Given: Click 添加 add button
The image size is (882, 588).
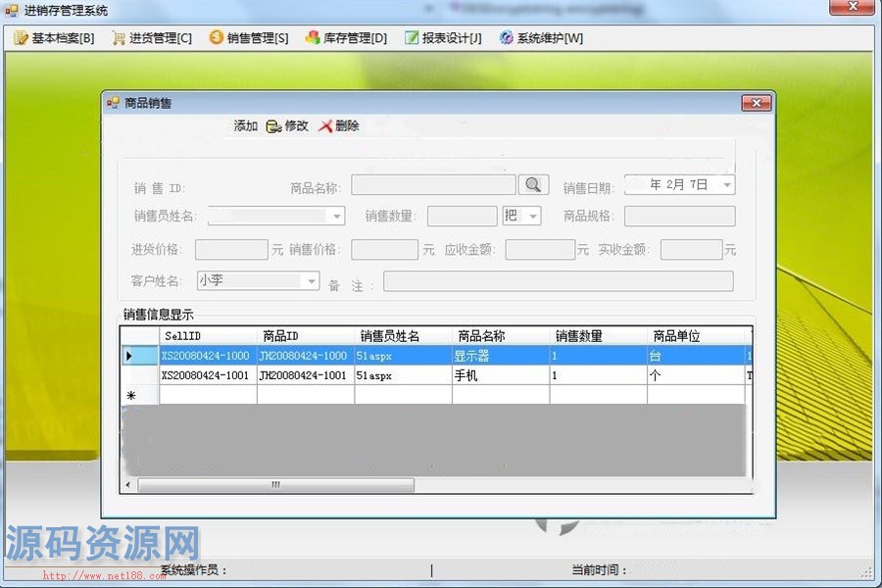Looking at the screenshot, I should click(x=245, y=126).
